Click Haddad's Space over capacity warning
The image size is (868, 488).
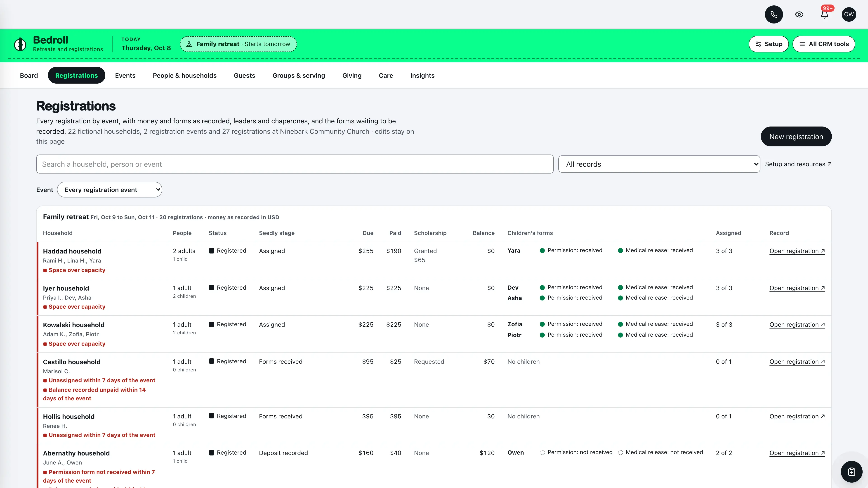[74, 270]
